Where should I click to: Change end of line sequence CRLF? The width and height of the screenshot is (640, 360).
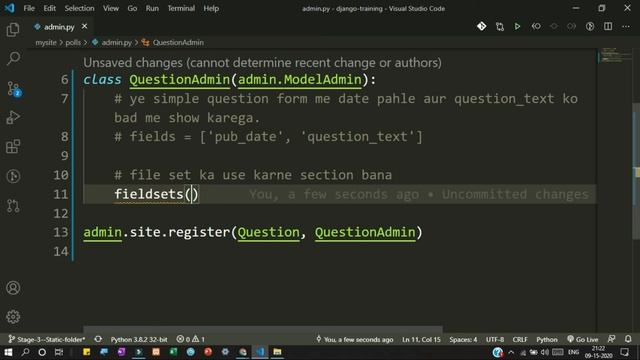tap(520, 339)
